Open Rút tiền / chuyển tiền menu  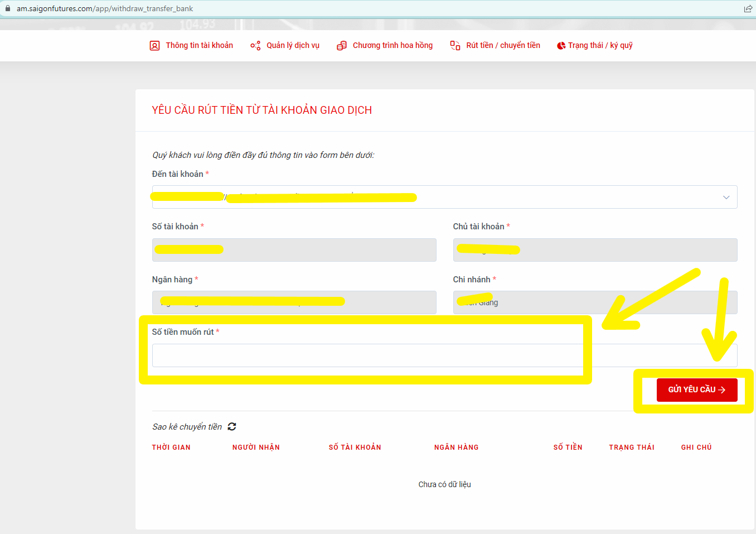pos(503,45)
